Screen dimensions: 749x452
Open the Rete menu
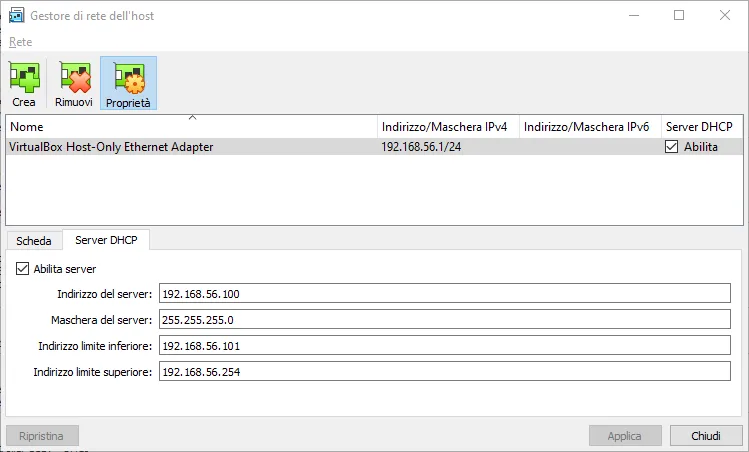pos(21,42)
